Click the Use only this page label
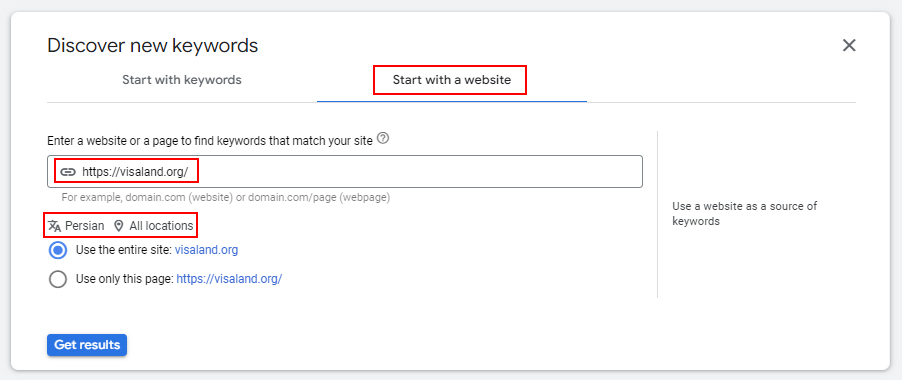Image resolution: width=902 pixels, height=380 pixels. click(x=124, y=279)
